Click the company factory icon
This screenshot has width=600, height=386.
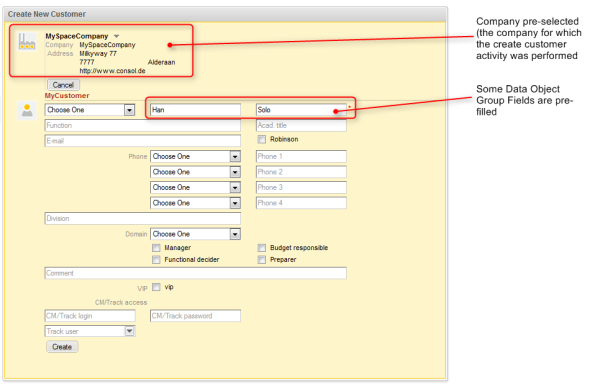point(27,41)
